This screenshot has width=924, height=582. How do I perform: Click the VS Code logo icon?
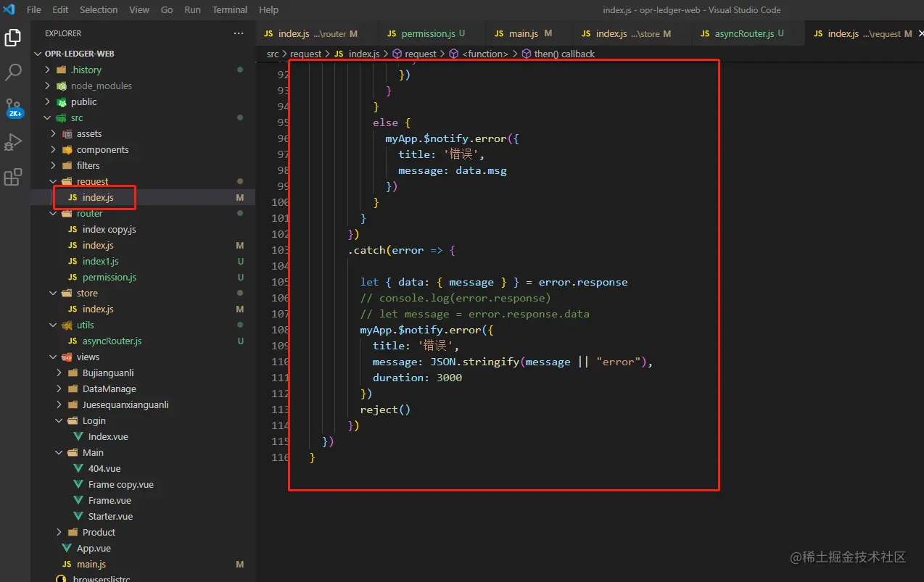tap(9, 9)
